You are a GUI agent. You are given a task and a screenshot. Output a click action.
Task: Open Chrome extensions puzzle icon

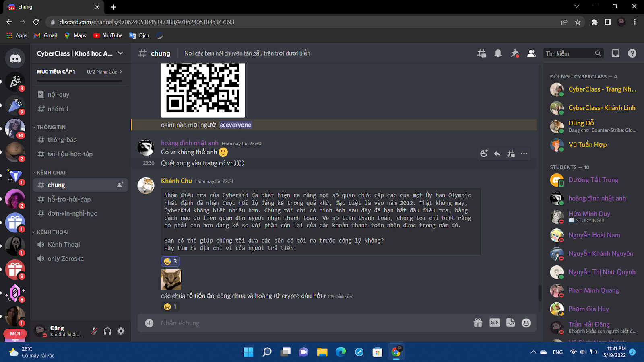[x=594, y=22]
